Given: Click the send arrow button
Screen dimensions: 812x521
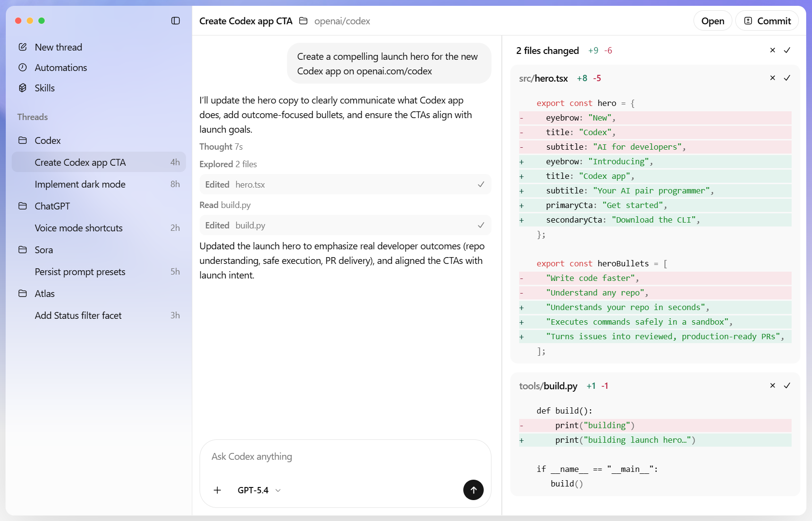Looking at the screenshot, I should (474, 490).
